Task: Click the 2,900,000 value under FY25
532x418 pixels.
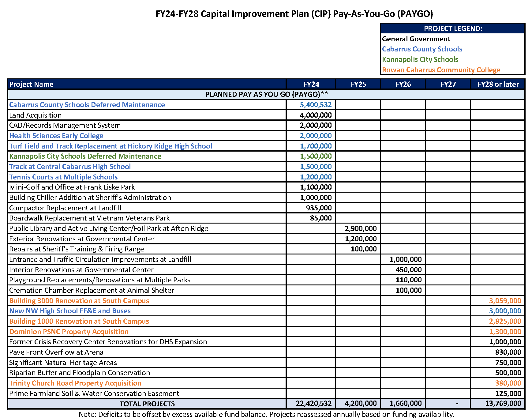Action: 360,228
